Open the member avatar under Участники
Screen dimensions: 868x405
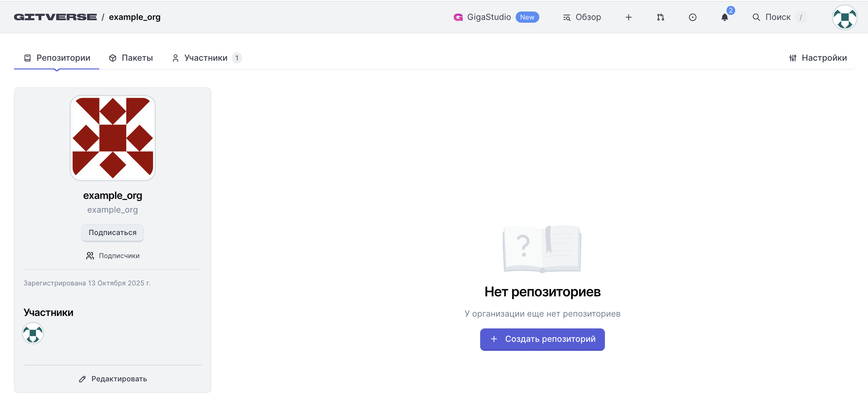[33, 333]
